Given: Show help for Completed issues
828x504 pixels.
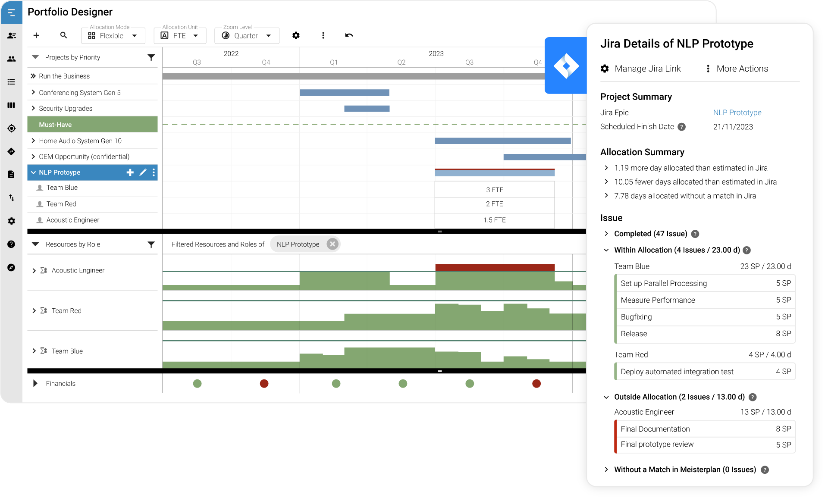Looking at the screenshot, I should (695, 234).
